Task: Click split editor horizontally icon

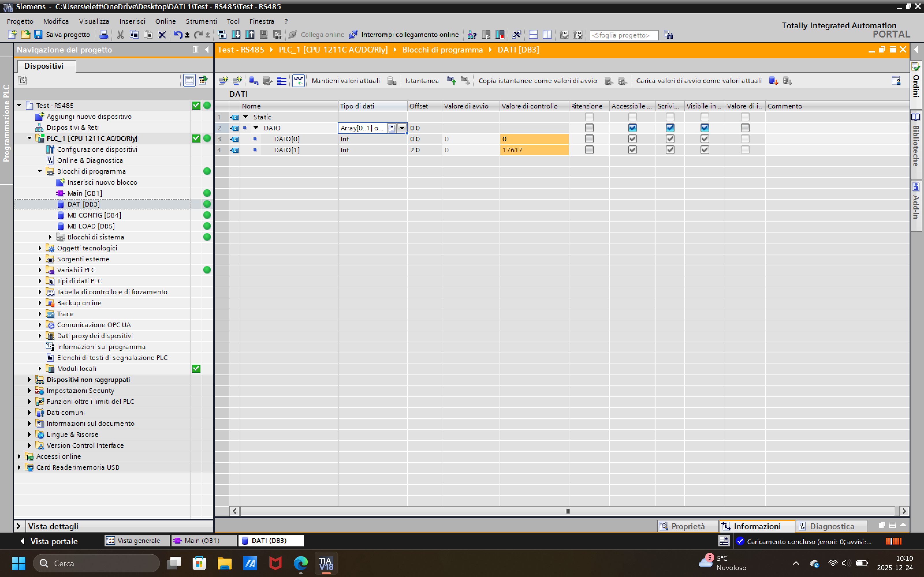Action: [x=533, y=35]
